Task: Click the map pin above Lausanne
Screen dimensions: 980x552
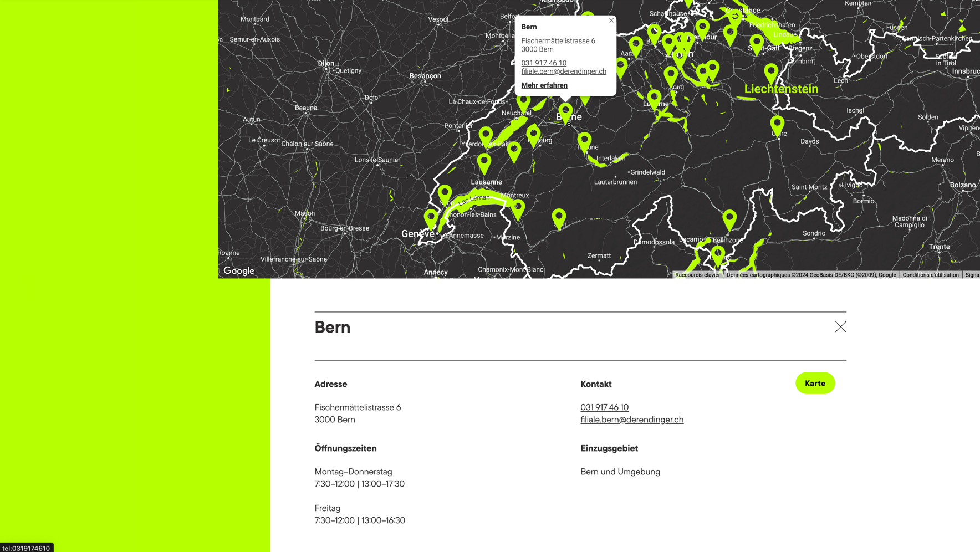Action: tap(484, 163)
